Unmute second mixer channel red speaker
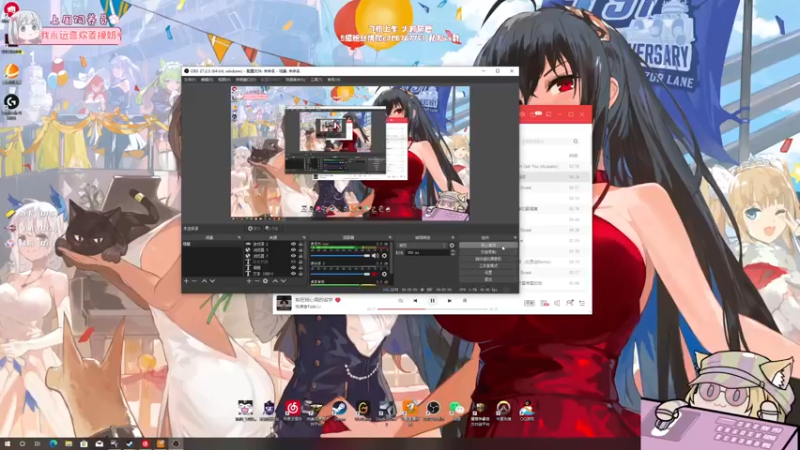 (x=374, y=274)
